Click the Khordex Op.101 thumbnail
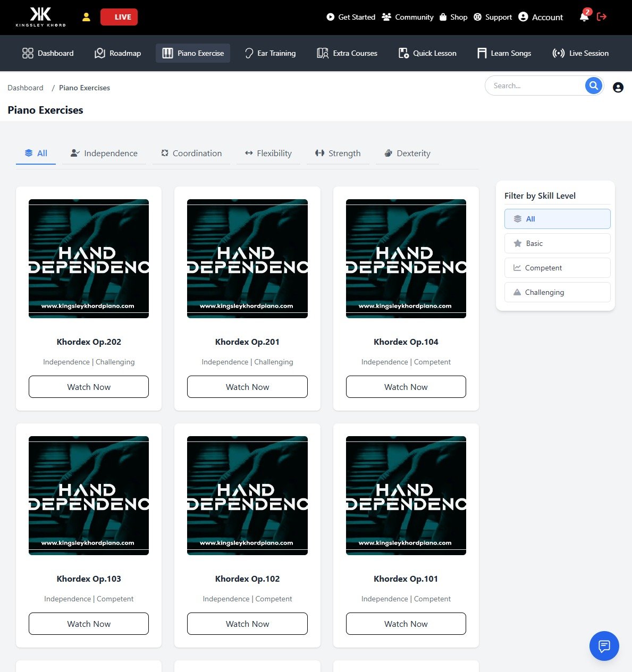The height and width of the screenshot is (672, 632). (x=406, y=496)
